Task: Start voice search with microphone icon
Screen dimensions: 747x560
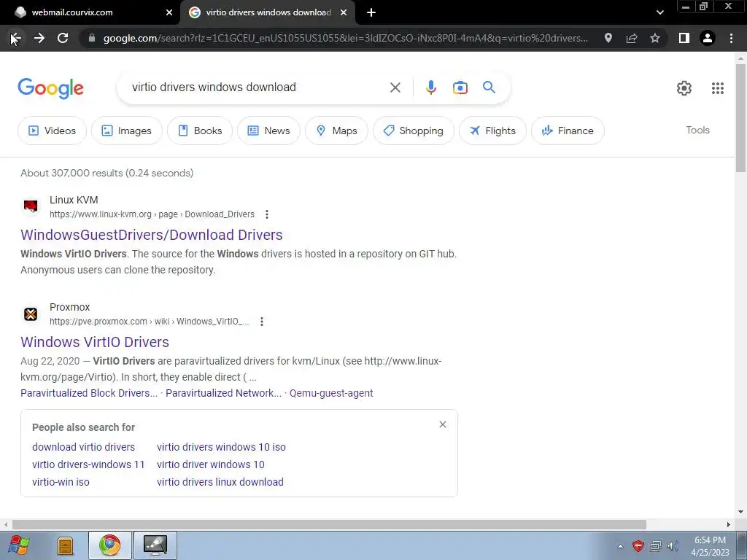Action: tap(430, 87)
